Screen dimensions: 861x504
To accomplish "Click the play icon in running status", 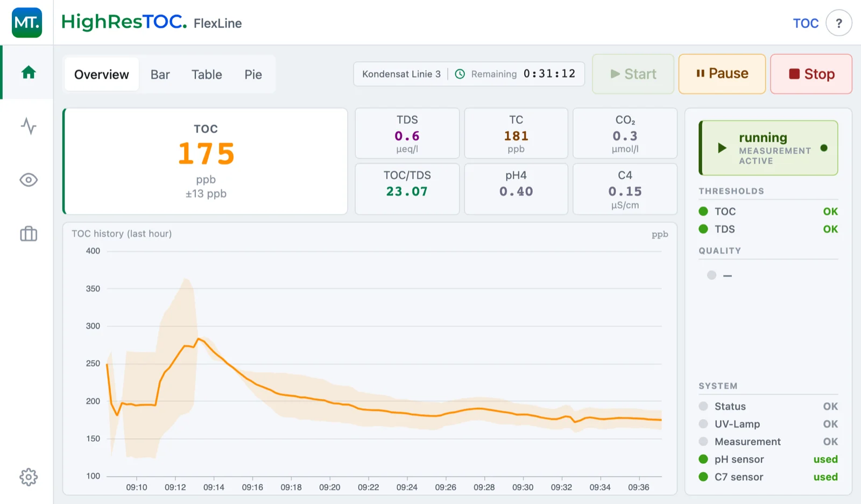I will click(x=722, y=148).
